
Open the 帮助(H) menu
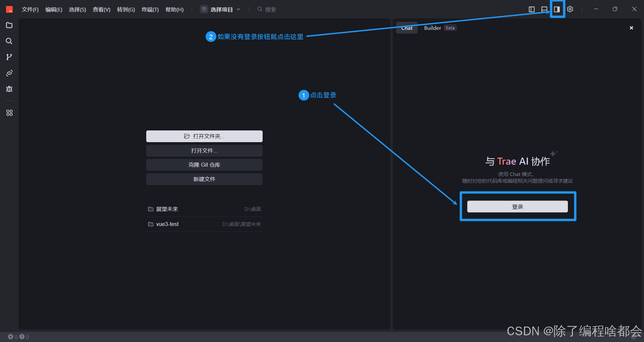click(x=174, y=9)
